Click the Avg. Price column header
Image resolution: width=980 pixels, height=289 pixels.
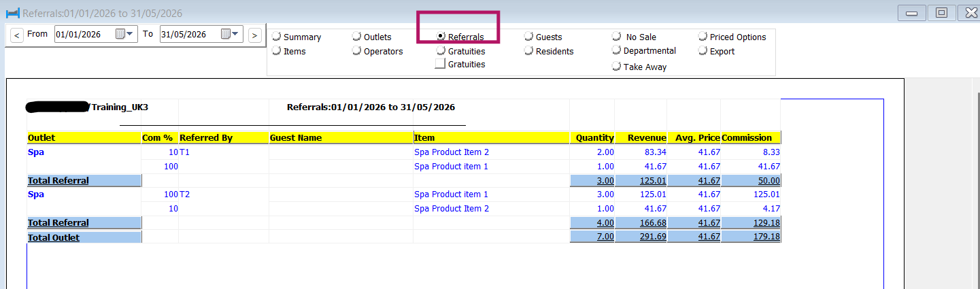pos(694,137)
